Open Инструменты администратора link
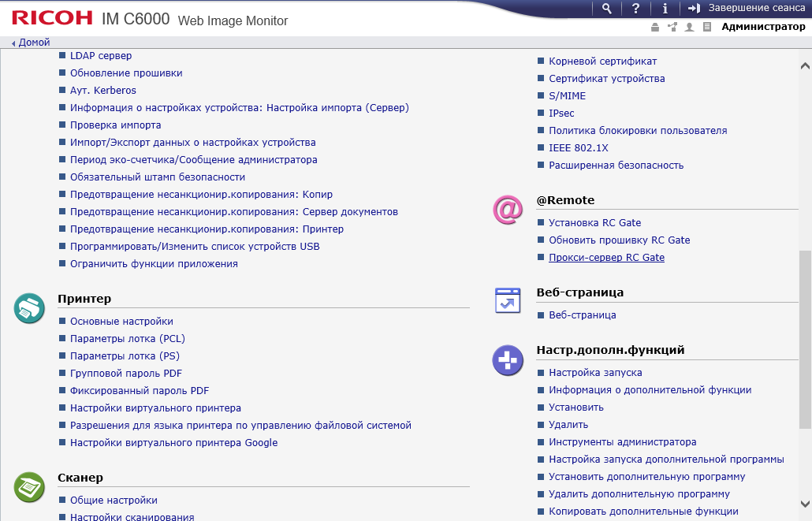 (x=623, y=441)
